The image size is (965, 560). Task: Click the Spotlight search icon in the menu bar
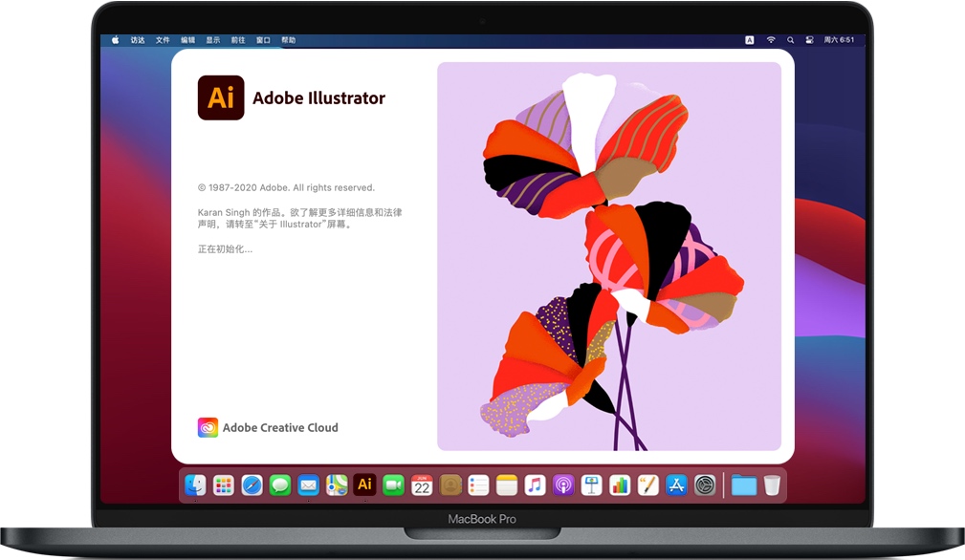click(791, 39)
